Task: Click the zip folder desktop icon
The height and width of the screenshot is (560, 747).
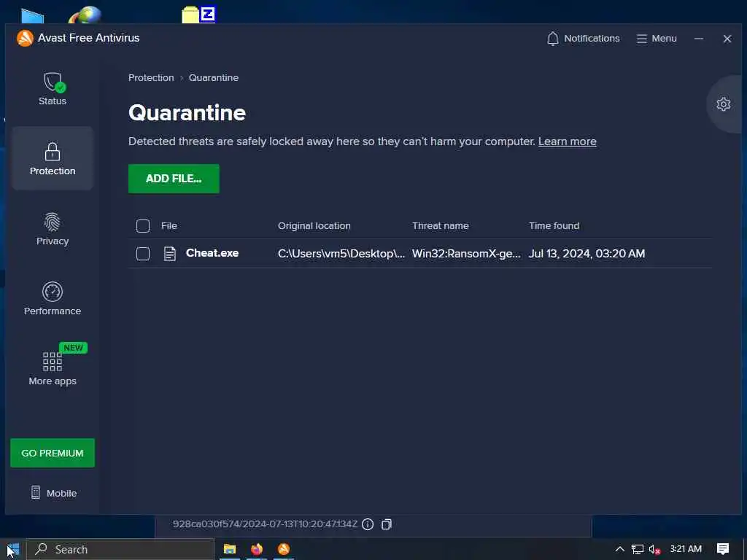Action: (x=198, y=15)
